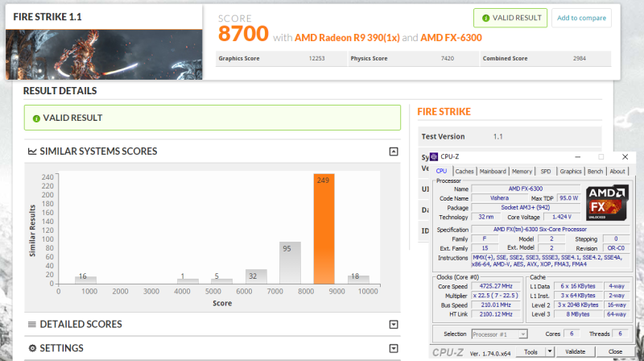The height and width of the screenshot is (361, 644).
Task: Click the Multiplier value x 22.5
Action: 496,296
